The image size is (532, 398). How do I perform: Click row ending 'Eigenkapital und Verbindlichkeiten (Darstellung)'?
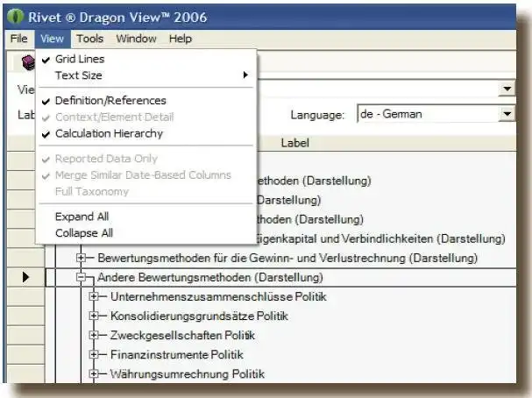pyautogui.click(x=381, y=238)
